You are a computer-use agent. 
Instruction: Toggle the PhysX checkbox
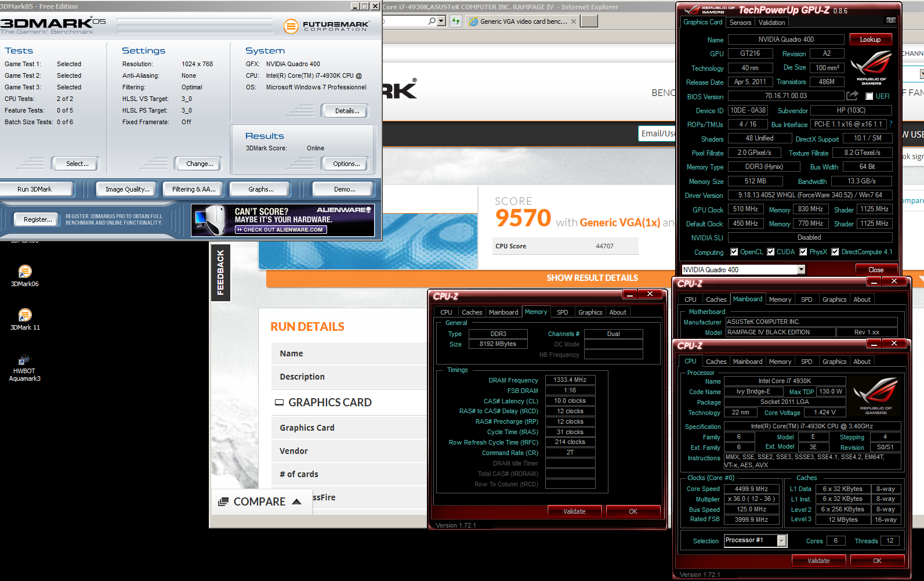pyautogui.click(x=803, y=252)
